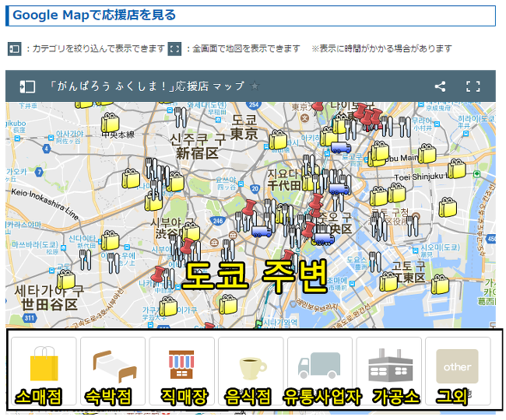Image resolution: width=506 pixels, height=420 pixels.
Task: Open the map in fullscreen mode
Action: (473, 86)
